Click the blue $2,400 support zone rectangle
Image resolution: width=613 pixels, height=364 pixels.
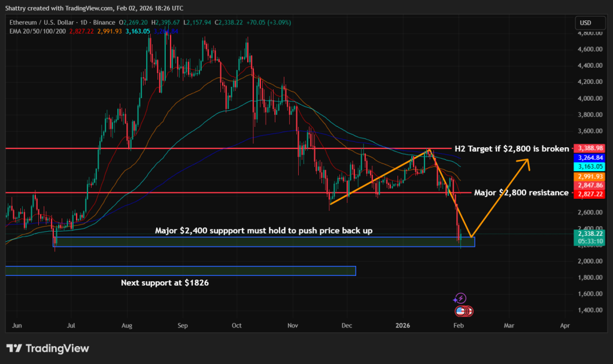click(x=263, y=242)
